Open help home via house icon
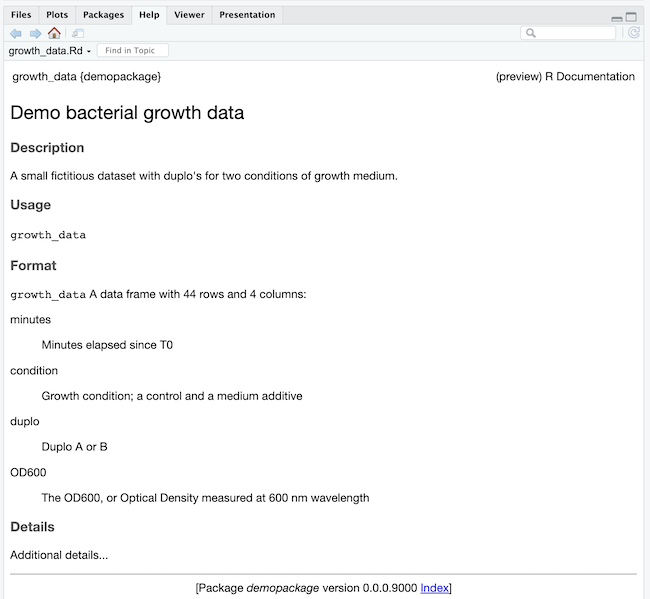650x599 pixels. [54, 33]
